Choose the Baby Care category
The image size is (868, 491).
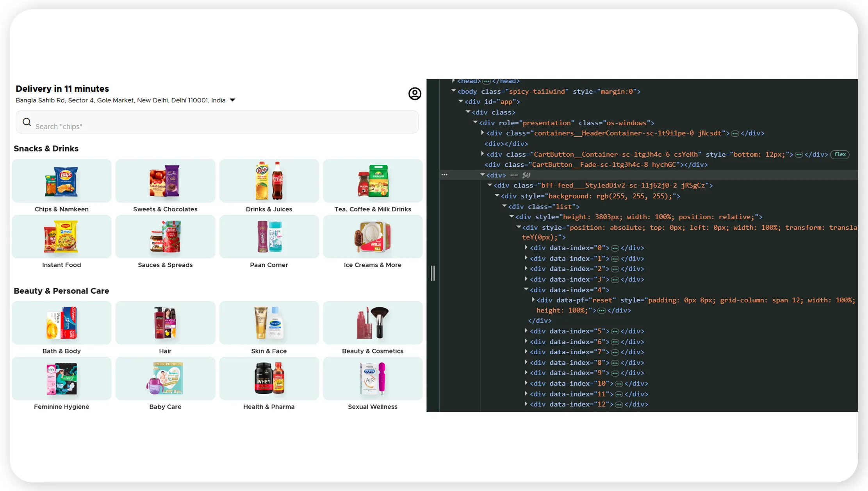pos(165,384)
